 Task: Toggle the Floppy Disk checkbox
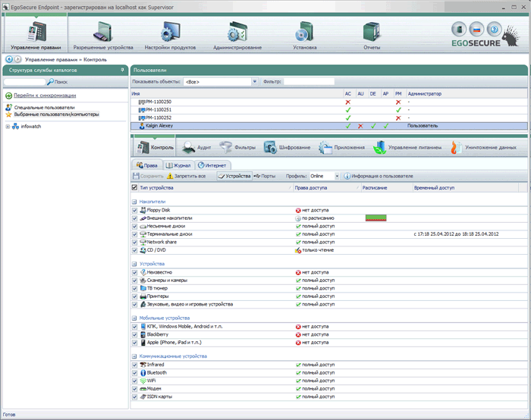tap(134, 210)
